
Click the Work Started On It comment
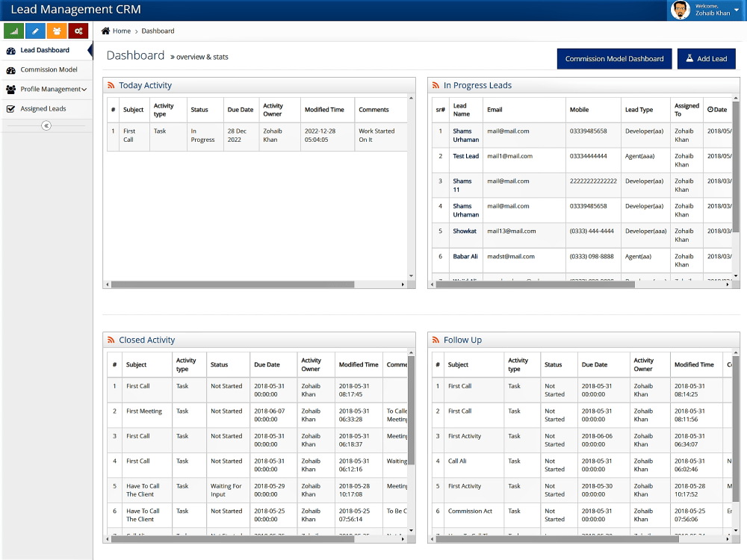tap(376, 135)
